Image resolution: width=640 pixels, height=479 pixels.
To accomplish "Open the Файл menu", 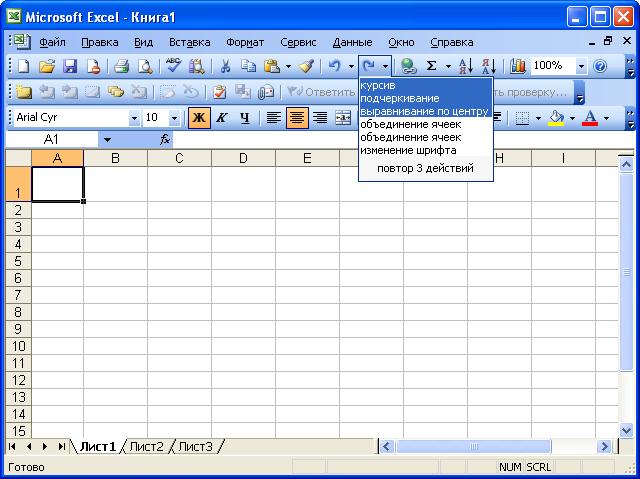I will (52, 42).
